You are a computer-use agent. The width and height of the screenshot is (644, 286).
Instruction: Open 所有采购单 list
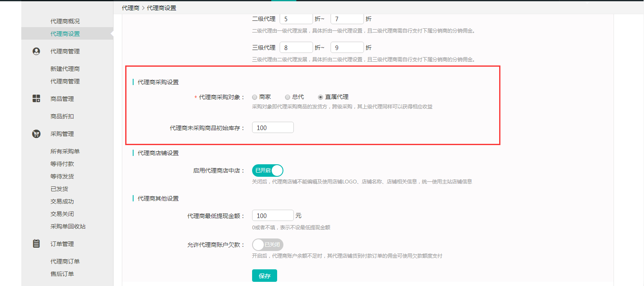pos(65,151)
